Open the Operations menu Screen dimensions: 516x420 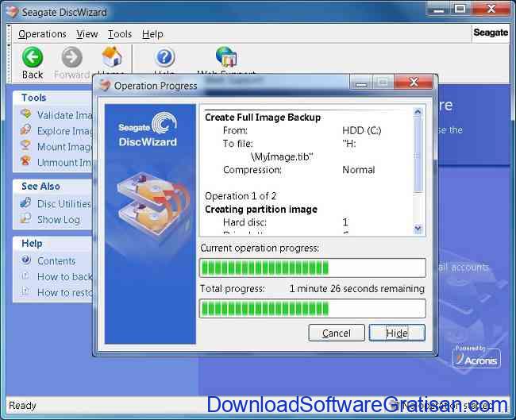(x=42, y=34)
